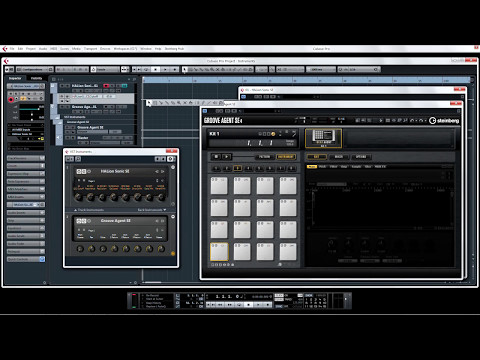This screenshot has width=480, height=360.
Task: Click play button in bottom transport panel
Action: point(258,305)
